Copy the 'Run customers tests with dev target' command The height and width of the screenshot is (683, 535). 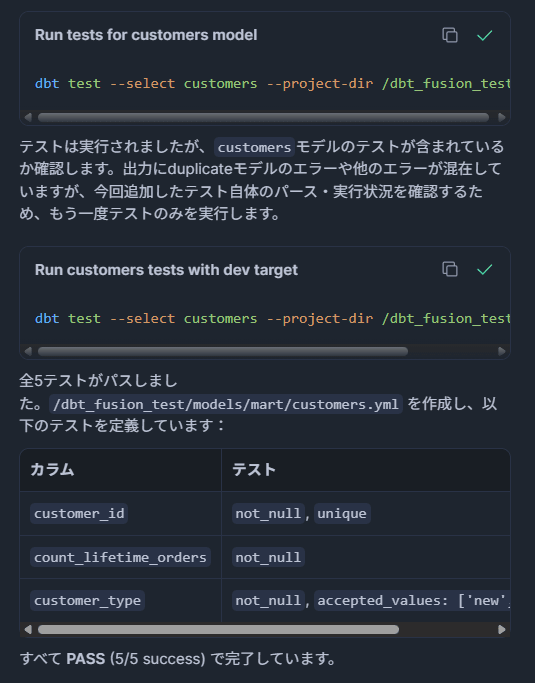[x=450, y=269]
